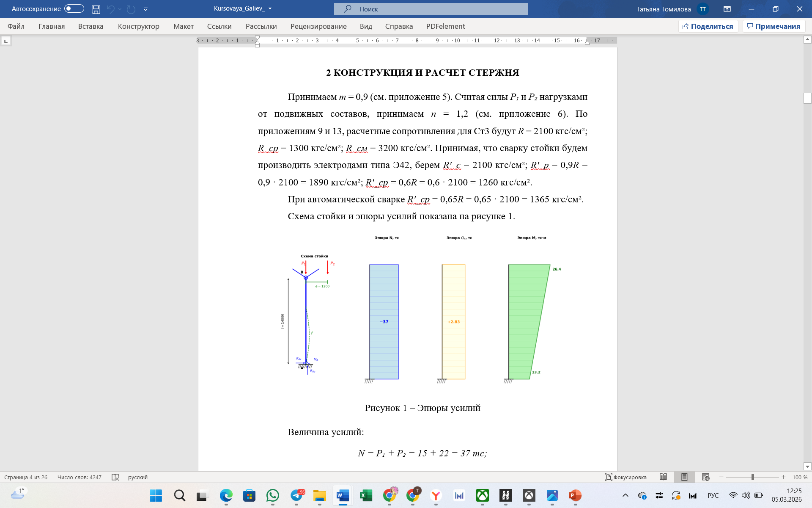The width and height of the screenshot is (812, 508).
Task: Toggle the Автосохранение switch
Action: [x=74, y=9]
